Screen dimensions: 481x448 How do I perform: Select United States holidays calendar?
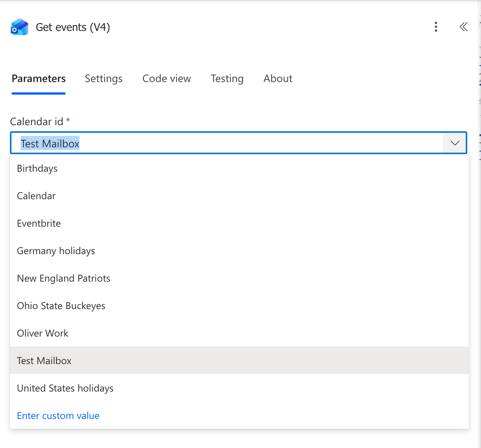pyautogui.click(x=65, y=388)
